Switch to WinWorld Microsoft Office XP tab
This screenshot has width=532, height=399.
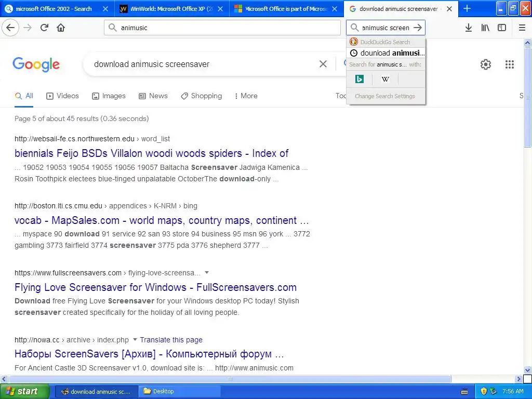coord(166,9)
